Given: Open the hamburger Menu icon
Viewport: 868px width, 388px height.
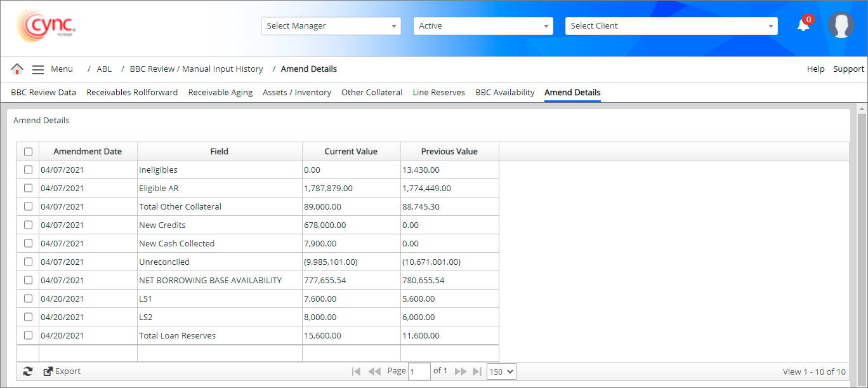Looking at the screenshot, I should click(x=38, y=69).
